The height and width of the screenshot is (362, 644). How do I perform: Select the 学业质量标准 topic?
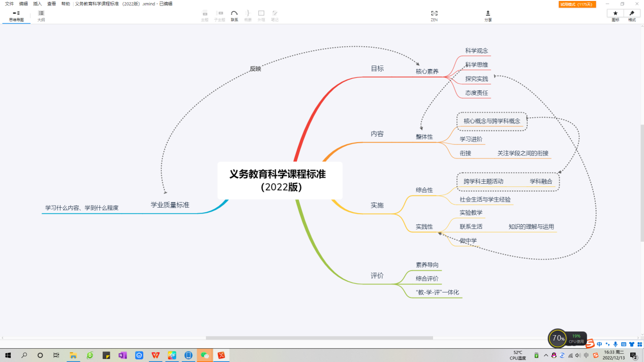tap(170, 205)
